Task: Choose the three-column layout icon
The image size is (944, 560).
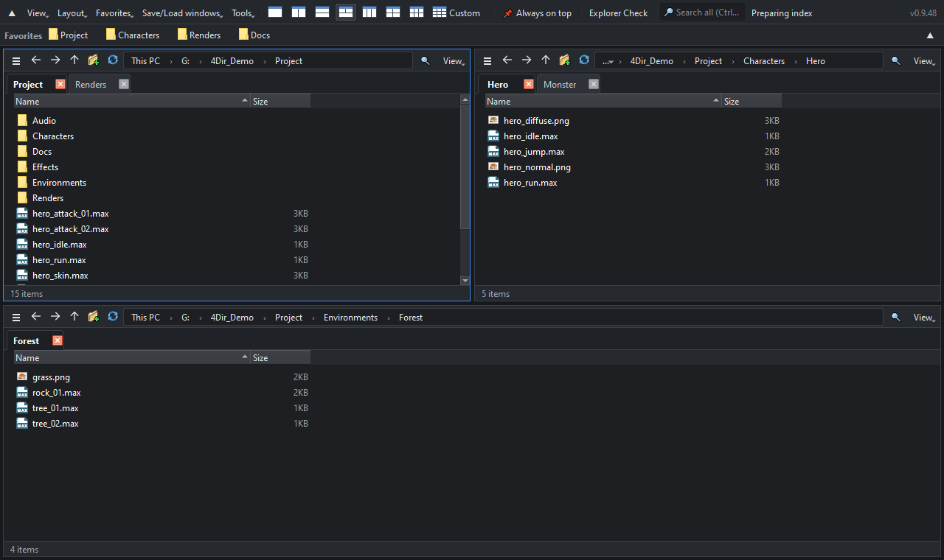Action: [369, 13]
